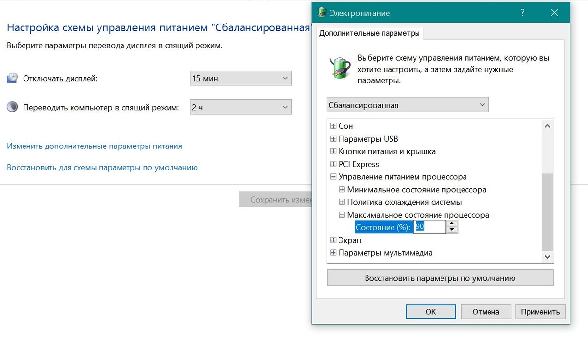Image resolution: width=588 pixels, height=364 pixels.
Task: Click 'Переводить компьютер в спящий режим:' label
Action: point(101,107)
